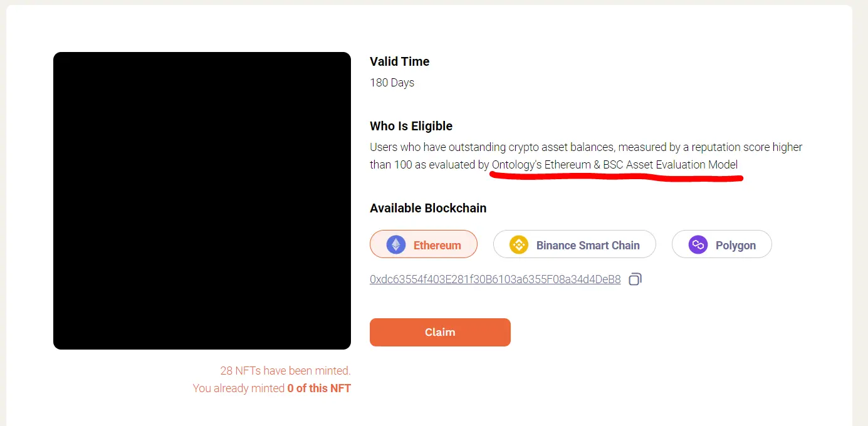The width and height of the screenshot is (868, 426).
Task: Click the '28 NFTs have been minted' text
Action: [285, 371]
